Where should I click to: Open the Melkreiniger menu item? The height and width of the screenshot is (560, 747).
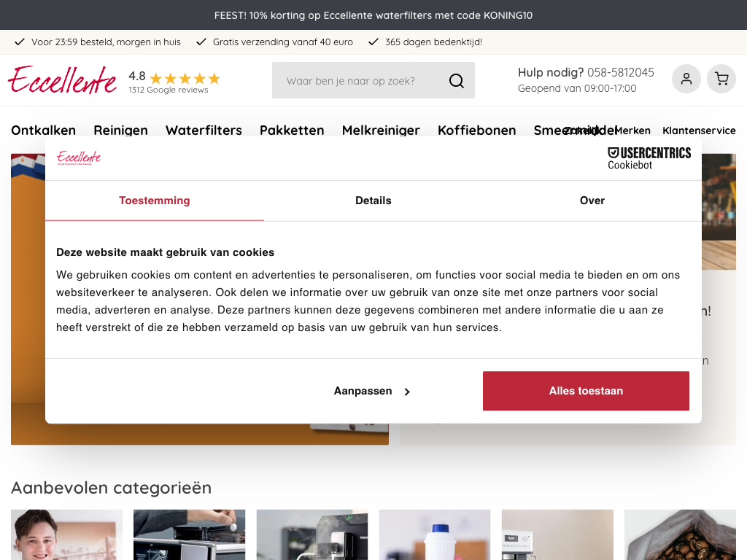click(x=381, y=131)
